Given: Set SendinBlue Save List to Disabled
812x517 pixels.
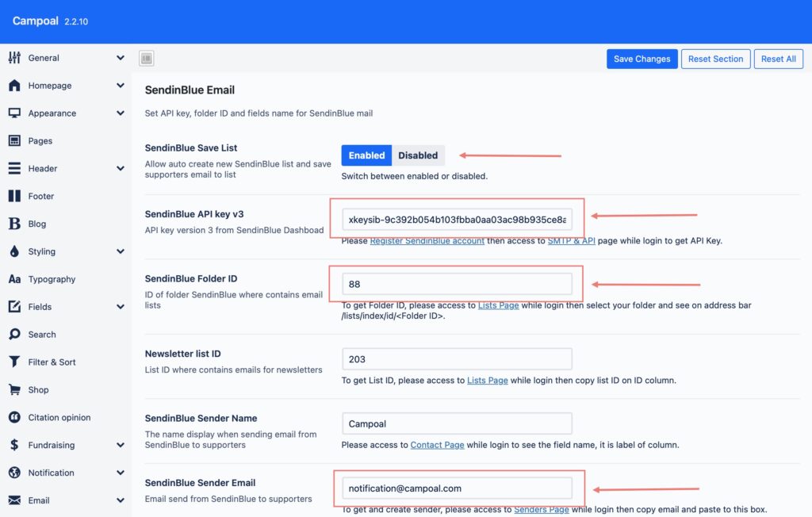Looking at the screenshot, I should pyautogui.click(x=418, y=155).
